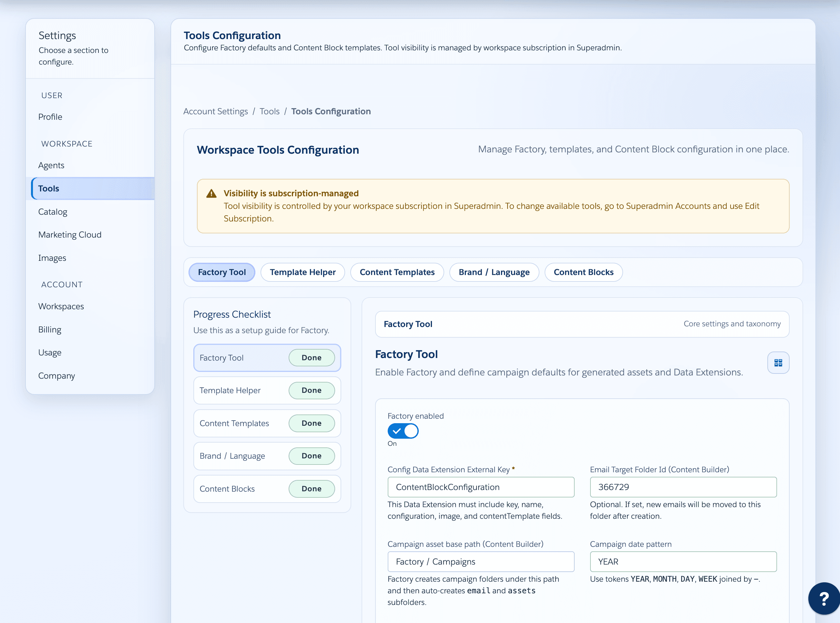Select Content Blocks checklist item
Screen dimensions: 840x623
(x=267, y=489)
